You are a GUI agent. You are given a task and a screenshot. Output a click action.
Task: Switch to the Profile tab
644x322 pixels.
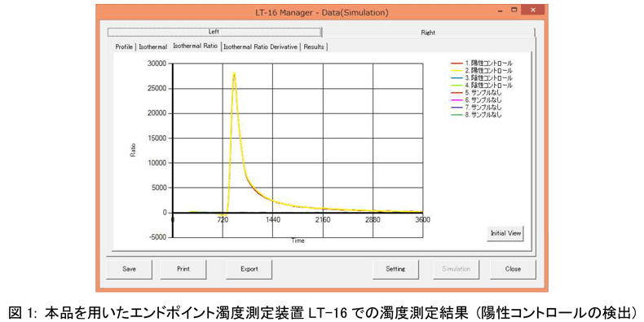click(124, 46)
